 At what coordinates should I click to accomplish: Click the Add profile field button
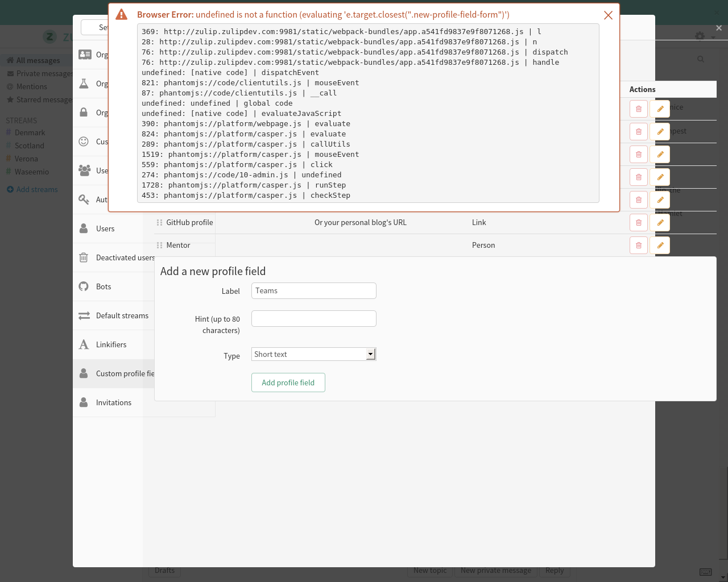pyautogui.click(x=288, y=383)
